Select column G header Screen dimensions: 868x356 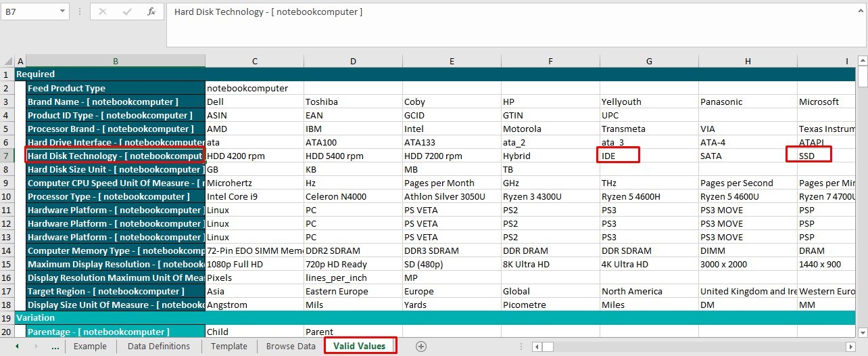[649, 61]
